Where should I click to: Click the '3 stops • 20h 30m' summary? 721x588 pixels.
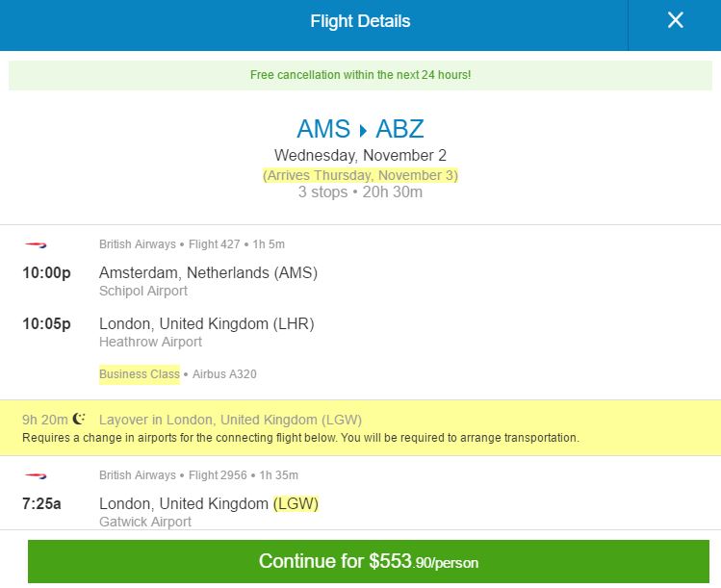coord(360,192)
